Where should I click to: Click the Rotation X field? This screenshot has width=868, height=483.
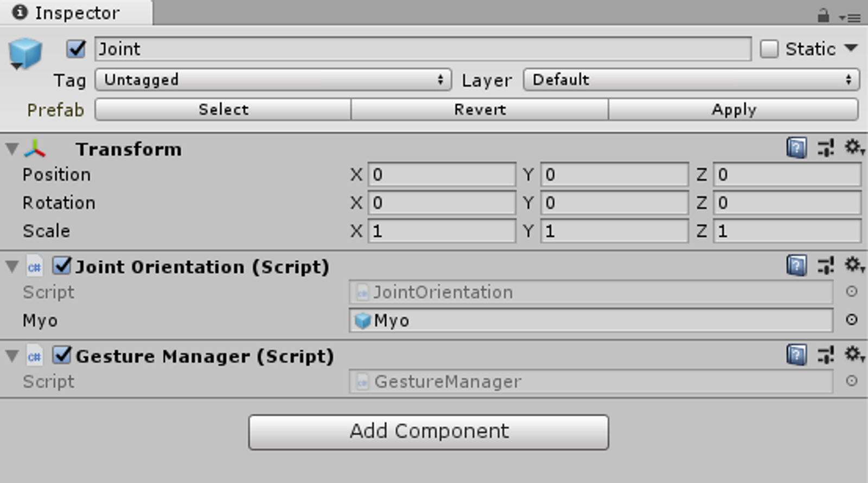click(x=442, y=203)
